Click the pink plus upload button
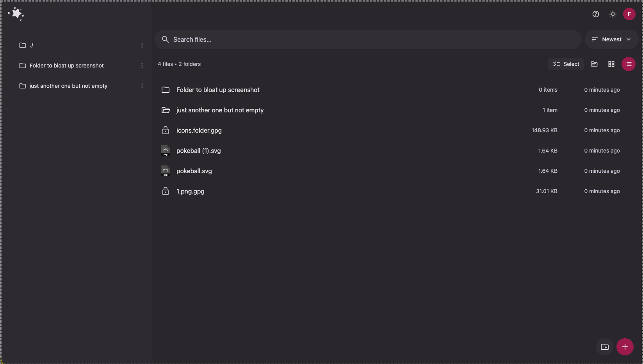This screenshot has width=643, height=364. tap(625, 347)
